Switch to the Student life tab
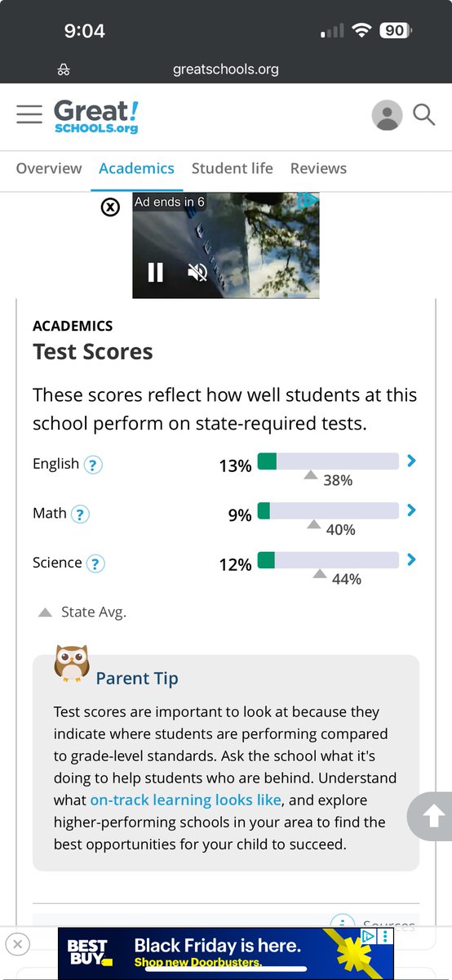 [x=233, y=168]
